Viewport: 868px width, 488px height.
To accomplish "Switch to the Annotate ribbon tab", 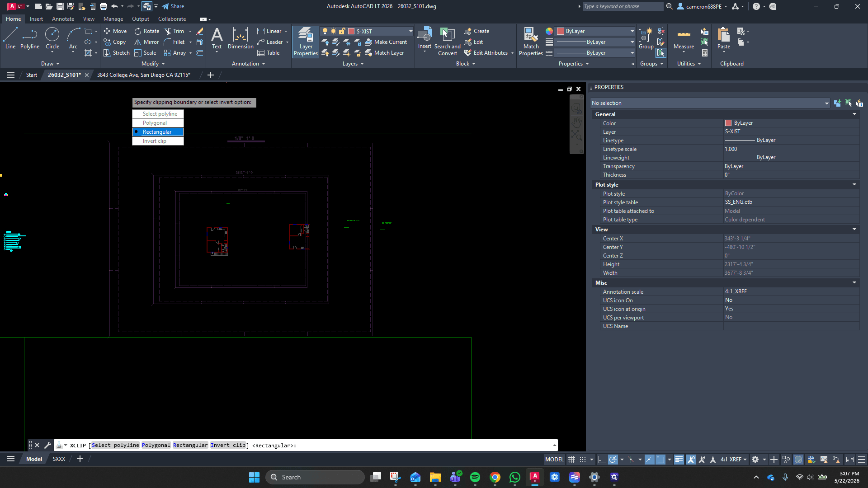I will point(63,19).
